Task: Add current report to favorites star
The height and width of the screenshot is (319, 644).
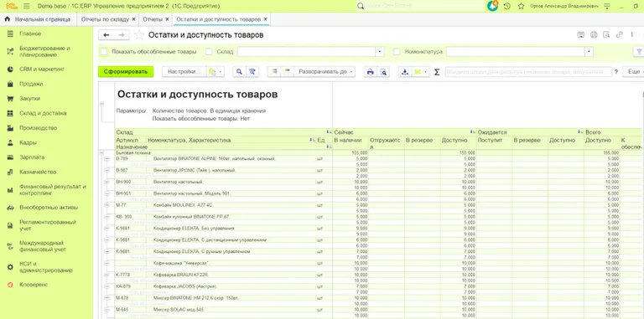Action: [x=139, y=35]
